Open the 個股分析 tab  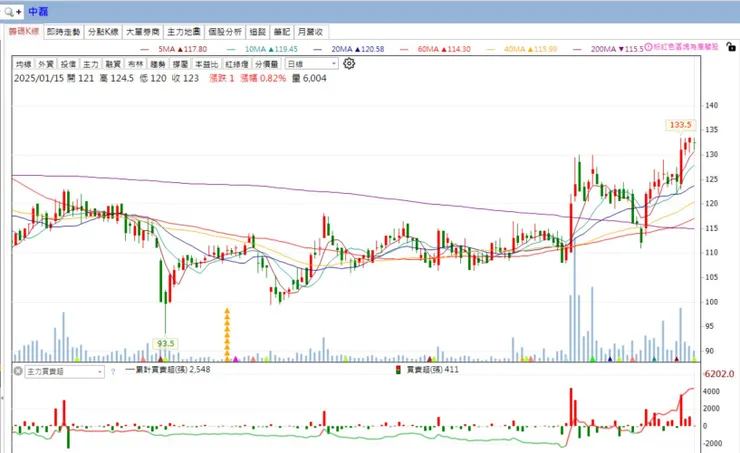pyautogui.click(x=225, y=32)
